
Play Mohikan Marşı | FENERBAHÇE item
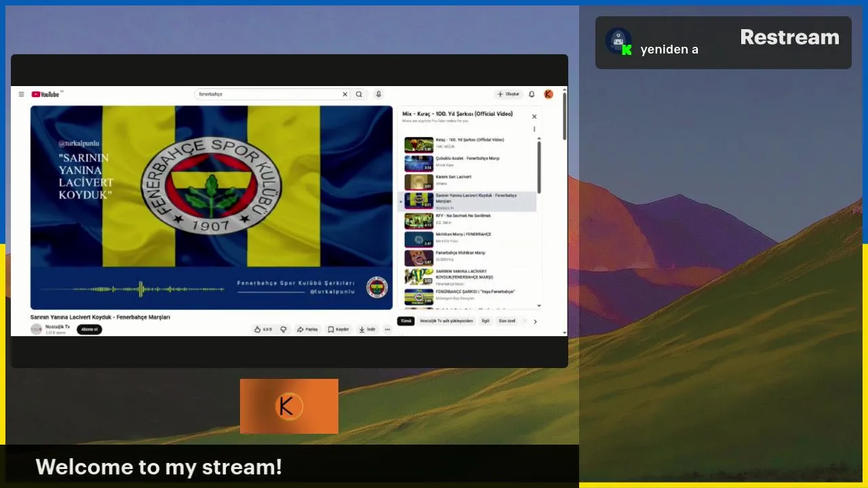click(468, 239)
